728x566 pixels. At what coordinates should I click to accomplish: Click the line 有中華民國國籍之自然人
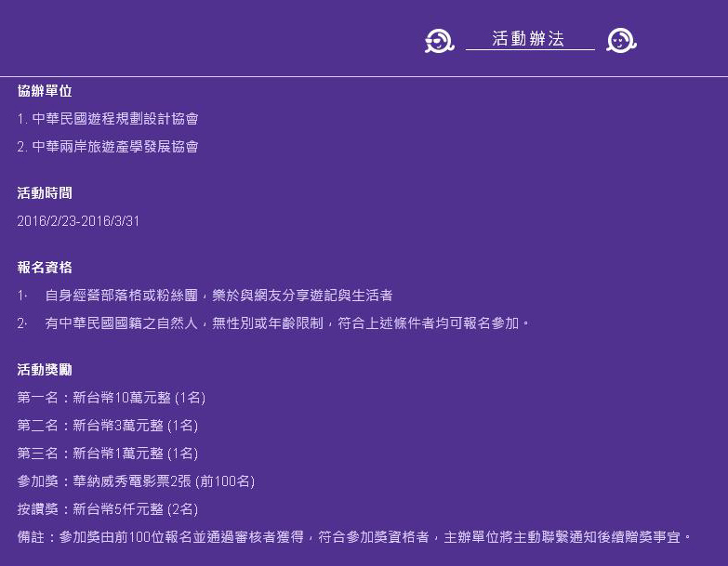(273, 322)
